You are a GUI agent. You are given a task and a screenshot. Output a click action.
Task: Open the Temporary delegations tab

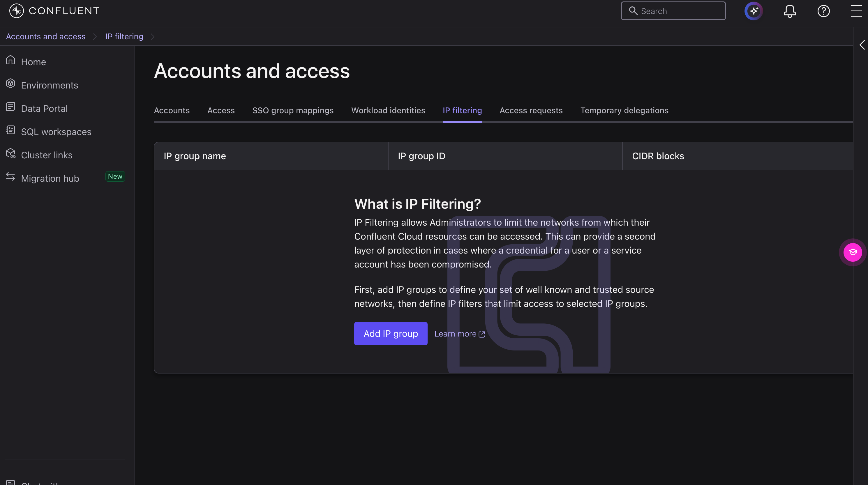coord(624,110)
